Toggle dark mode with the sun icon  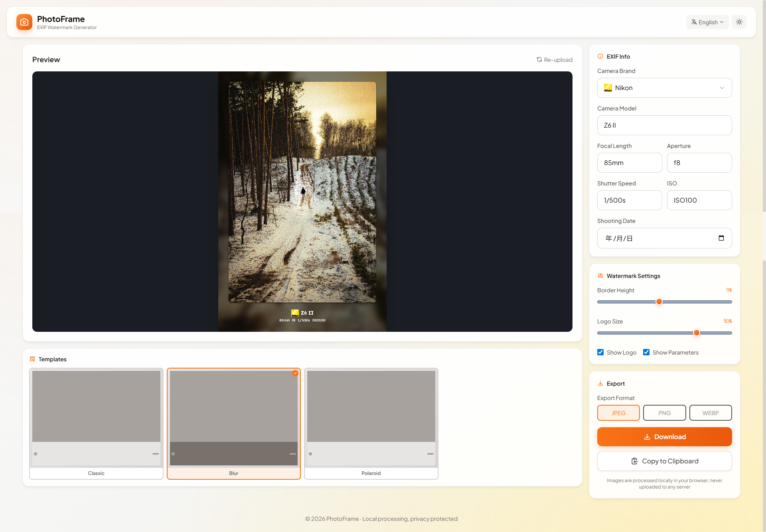(x=739, y=22)
